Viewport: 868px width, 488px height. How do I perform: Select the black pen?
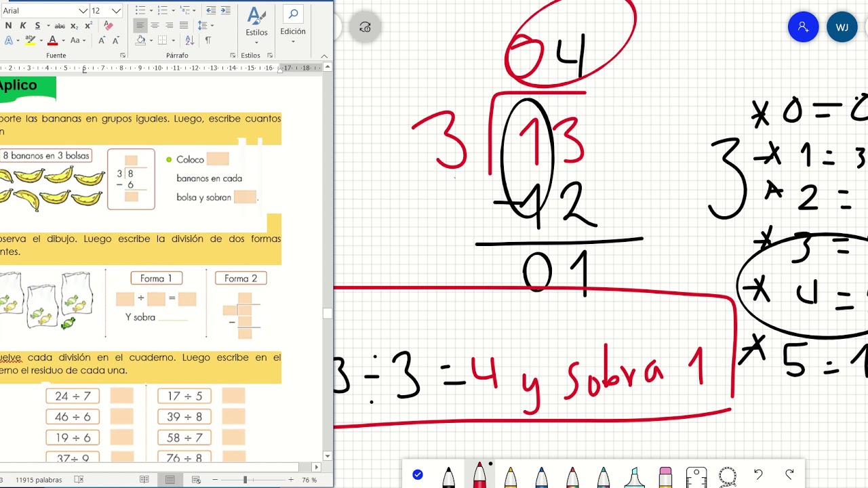coord(448,476)
